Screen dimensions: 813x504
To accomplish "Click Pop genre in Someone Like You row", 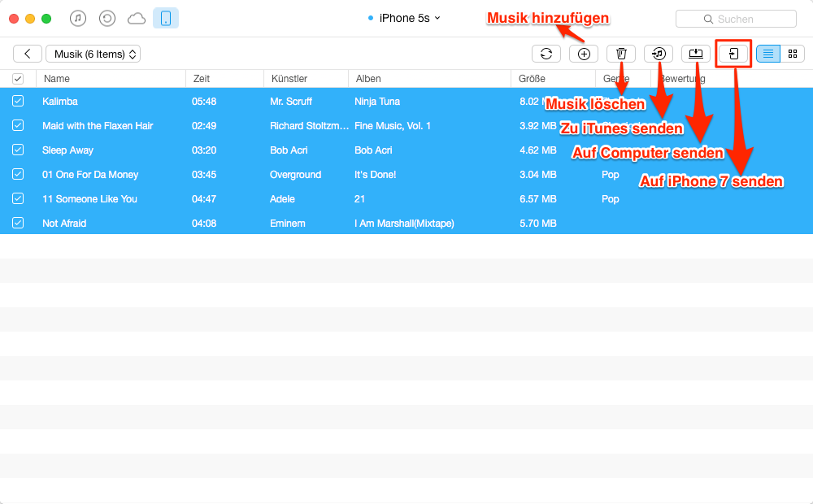I will coord(611,199).
